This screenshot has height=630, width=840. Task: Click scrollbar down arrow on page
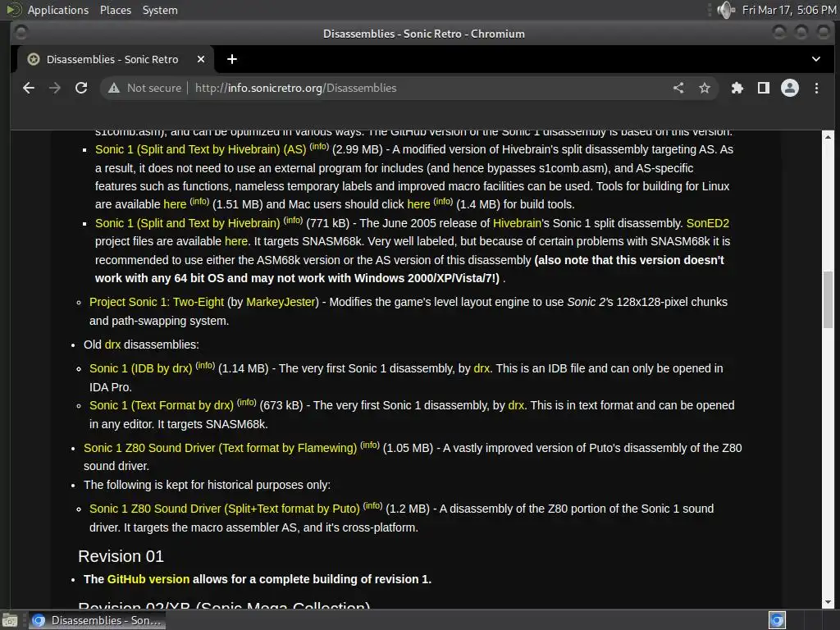[x=829, y=602]
